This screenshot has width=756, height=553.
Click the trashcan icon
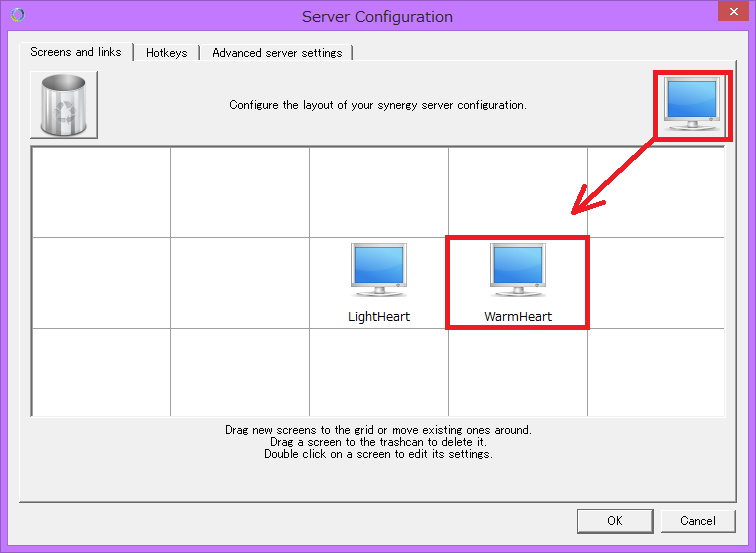(64, 105)
